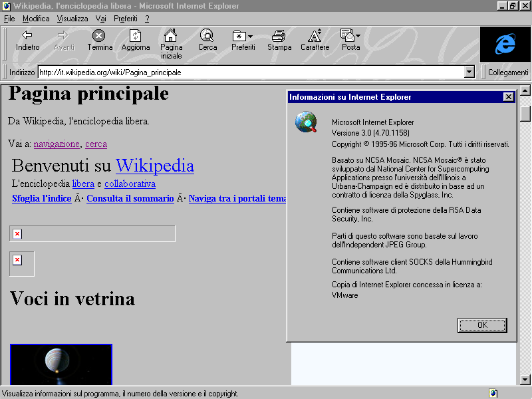Click the VMware licensee text
The height and width of the screenshot is (399, 532).
coord(344,295)
